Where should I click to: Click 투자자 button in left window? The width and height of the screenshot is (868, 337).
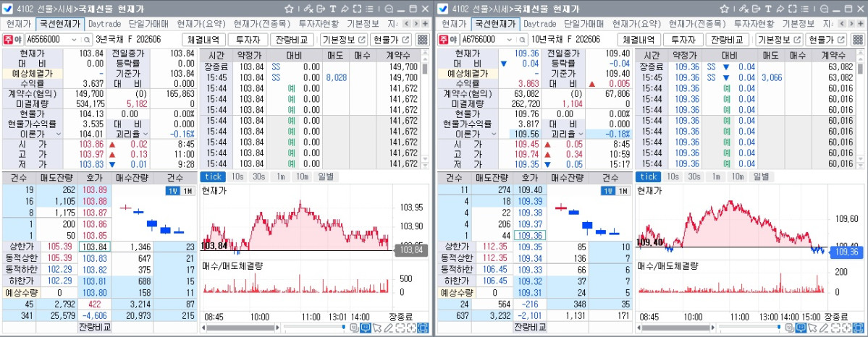(248, 40)
